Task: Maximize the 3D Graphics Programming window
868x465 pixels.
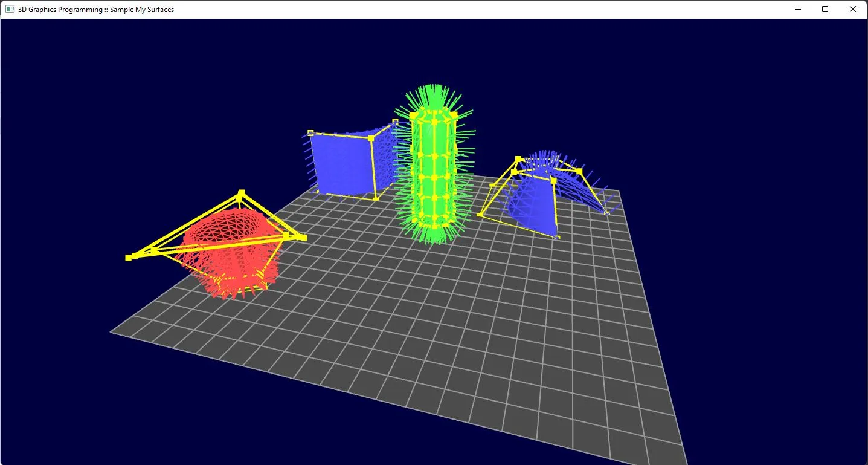Action: (825, 9)
